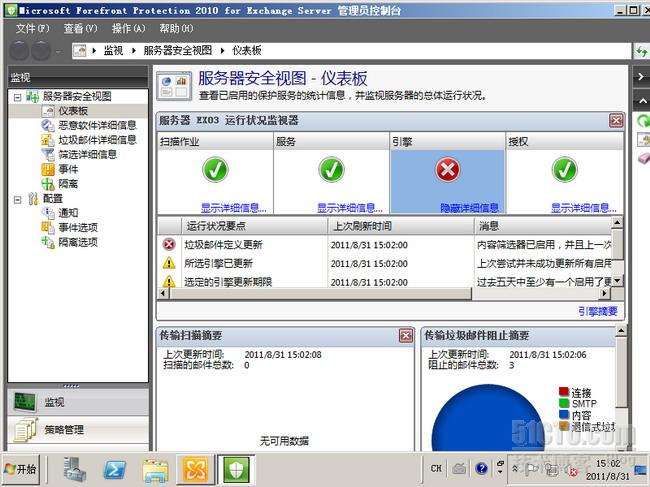This screenshot has height=487, width=650.
Task: Switch to the 策略管理 navigation pane
Action: pos(78,430)
